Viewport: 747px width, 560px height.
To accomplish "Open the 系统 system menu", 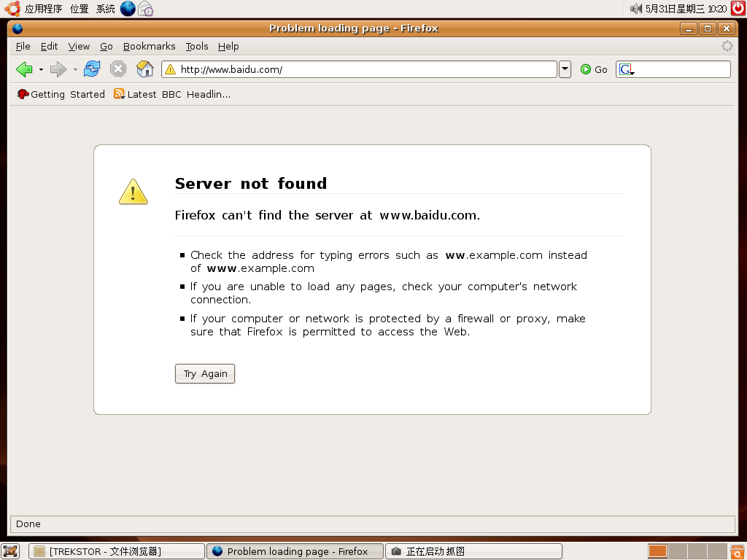I will 105,9.
